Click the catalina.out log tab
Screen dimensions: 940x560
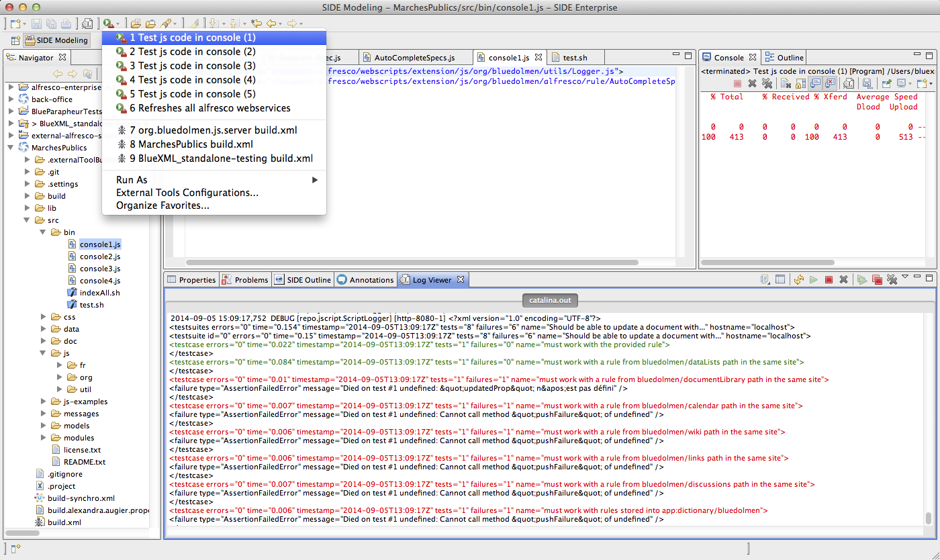[x=550, y=300]
